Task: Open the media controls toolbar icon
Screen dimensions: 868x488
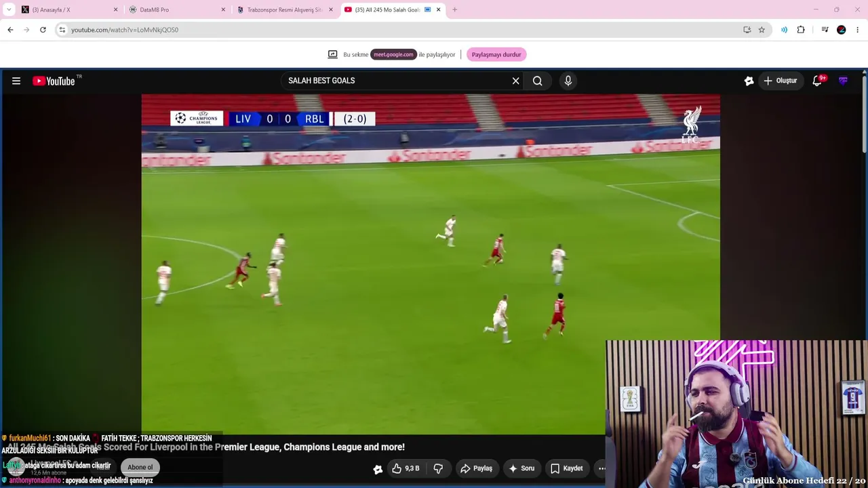Action: 825,30
